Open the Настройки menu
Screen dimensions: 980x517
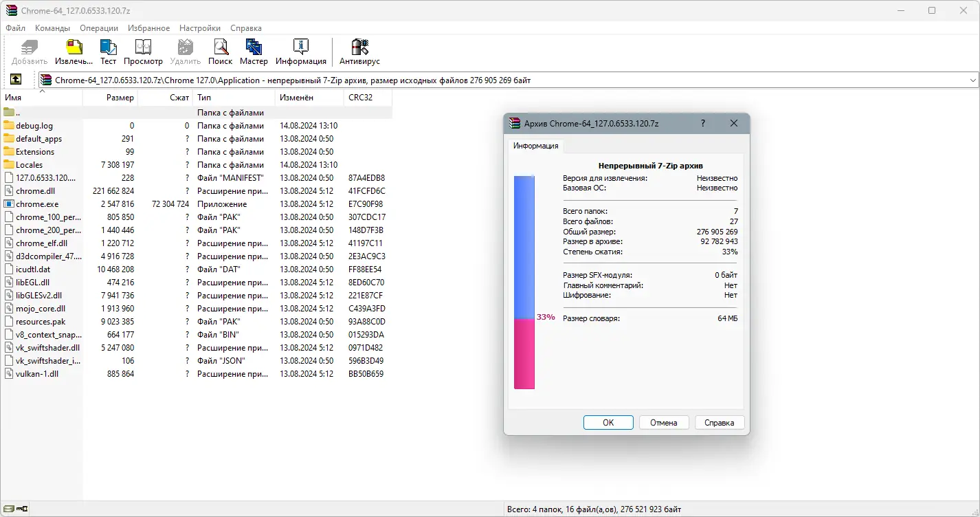(x=199, y=27)
